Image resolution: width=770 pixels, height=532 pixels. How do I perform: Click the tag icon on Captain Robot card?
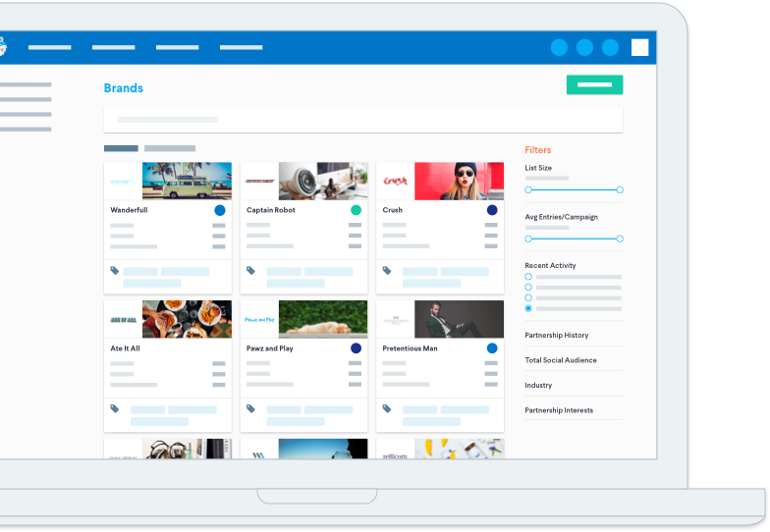251,271
